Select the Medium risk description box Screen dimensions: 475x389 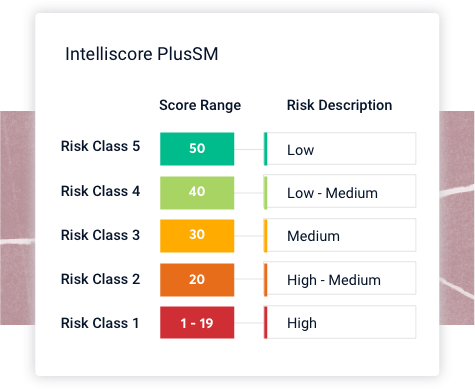[x=340, y=235]
